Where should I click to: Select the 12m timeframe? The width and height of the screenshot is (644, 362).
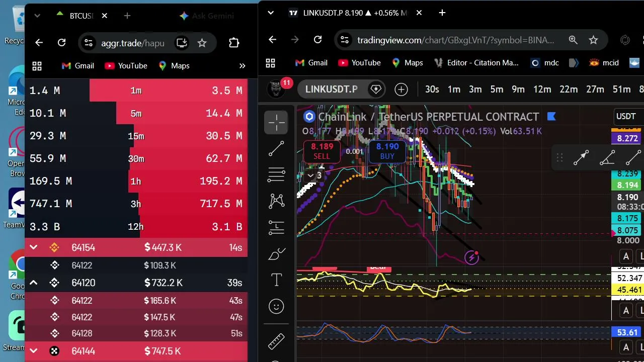(542, 89)
